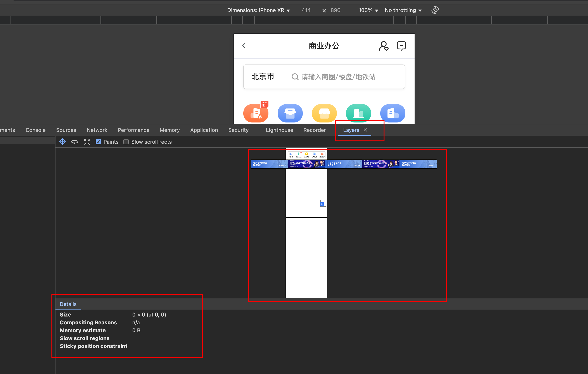
Task: Select the Layers tab
Action: pos(351,130)
